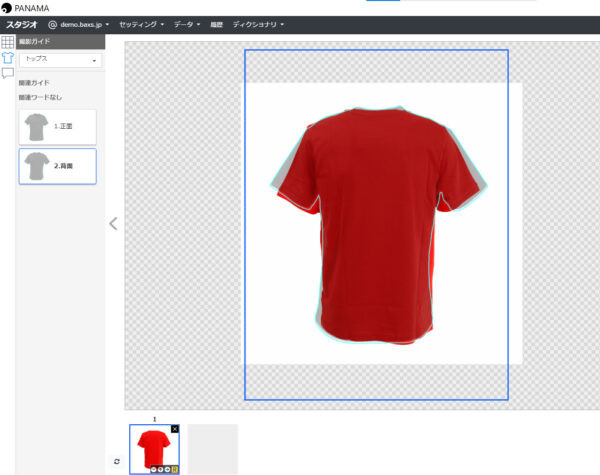Select the 1.正面 front guide item
600x475 pixels.
pyautogui.click(x=57, y=127)
